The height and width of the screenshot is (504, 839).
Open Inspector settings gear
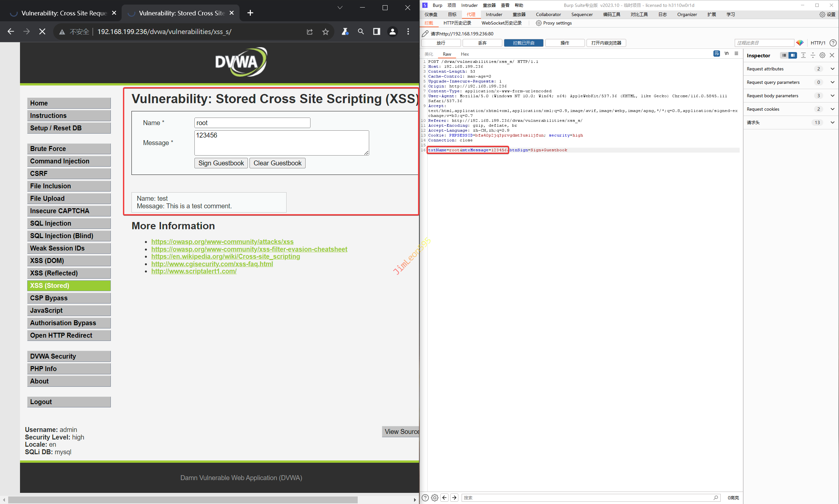(822, 55)
